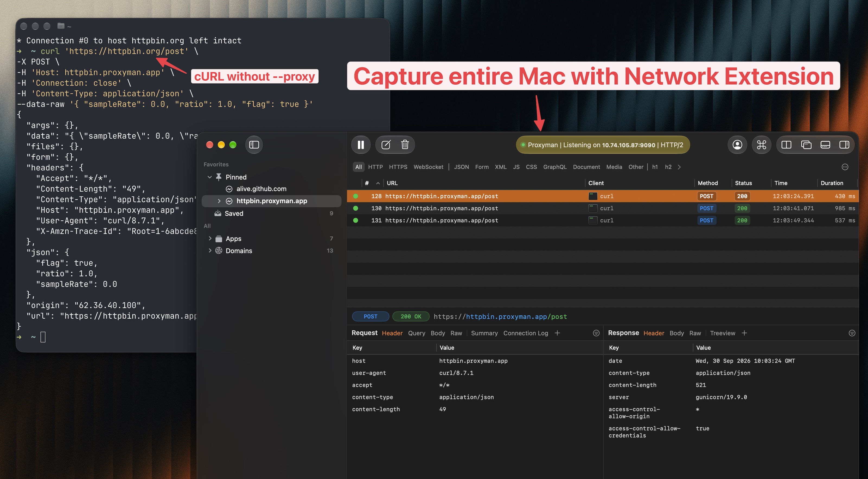Select the h2 protocol filter

click(x=668, y=167)
